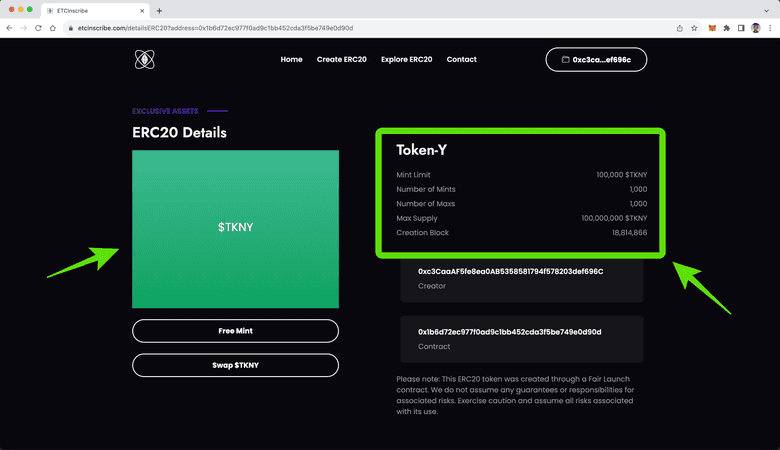Expand the tab search chevron
This screenshot has width=780, height=450.
click(768, 9)
